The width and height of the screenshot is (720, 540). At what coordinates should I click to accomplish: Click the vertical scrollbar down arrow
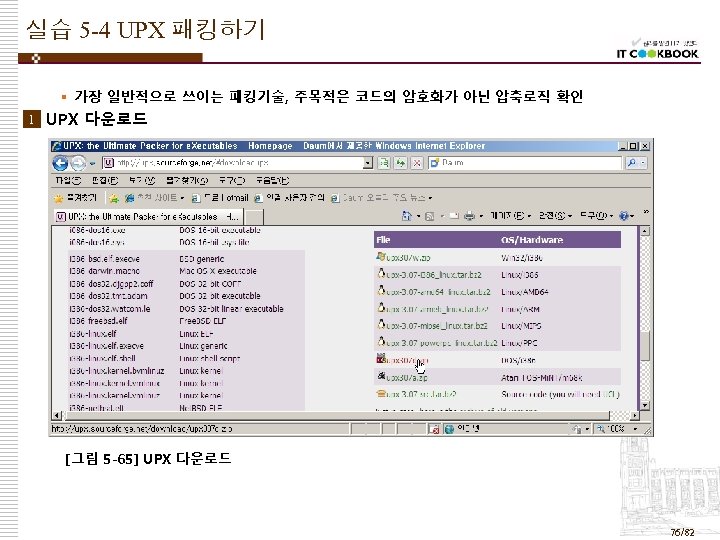(x=645, y=405)
